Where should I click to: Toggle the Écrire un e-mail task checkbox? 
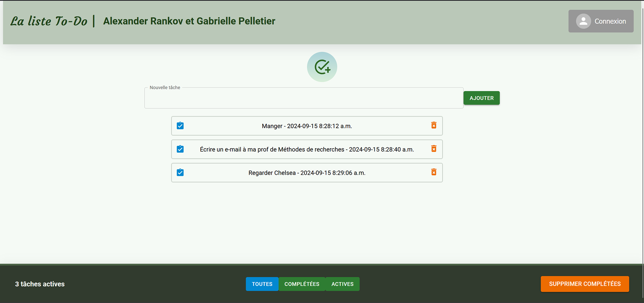tap(180, 149)
